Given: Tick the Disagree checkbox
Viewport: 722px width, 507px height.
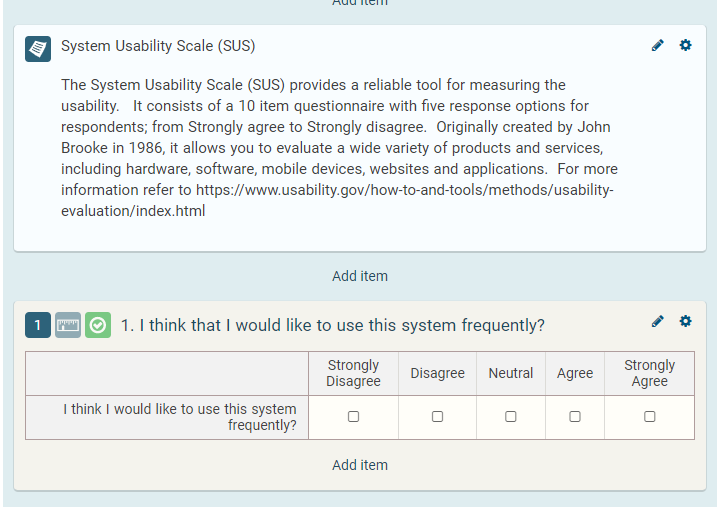Looking at the screenshot, I should point(437,417).
